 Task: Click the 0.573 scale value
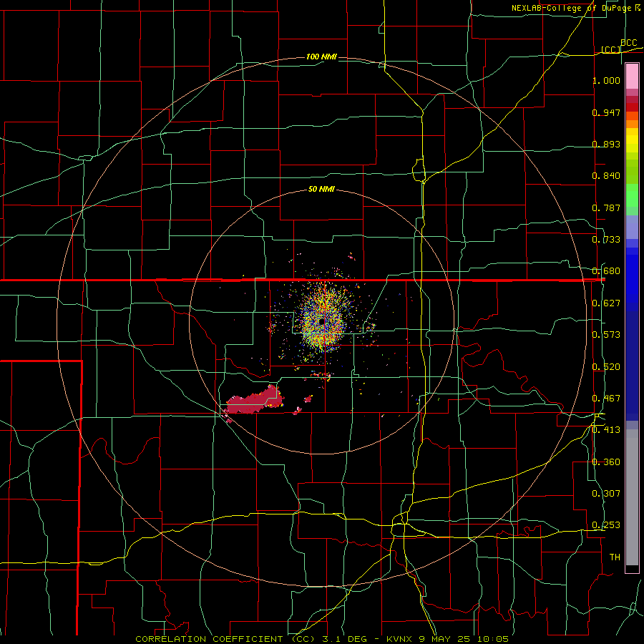coord(606,335)
